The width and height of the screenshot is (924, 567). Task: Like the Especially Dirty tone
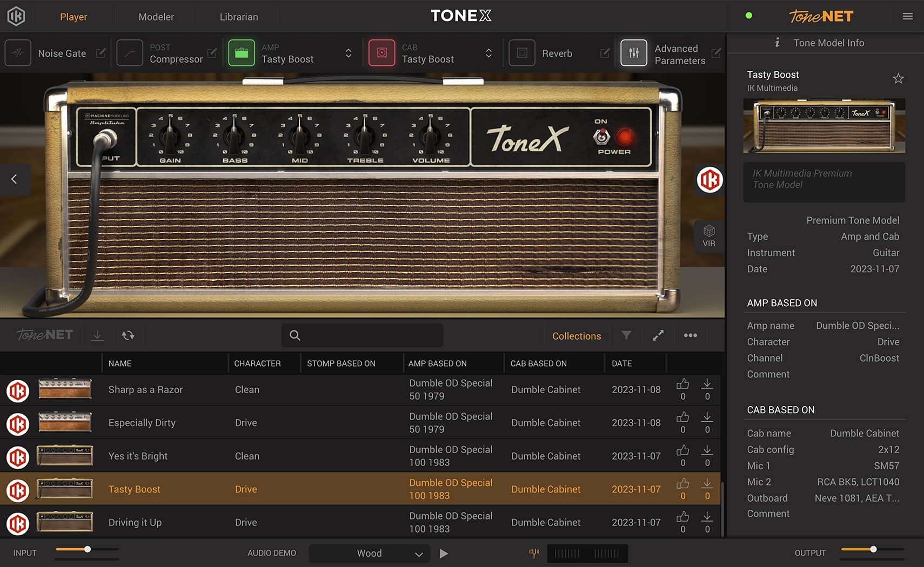[x=683, y=417]
